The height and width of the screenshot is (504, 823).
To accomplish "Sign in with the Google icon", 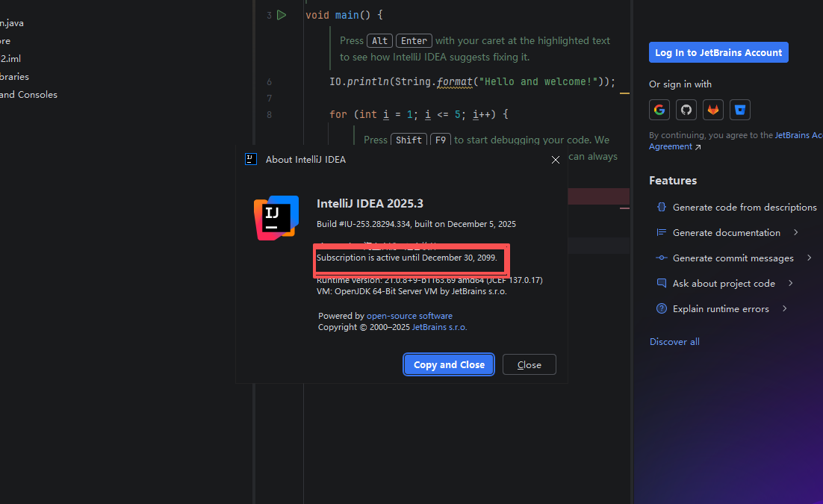I will click(659, 110).
